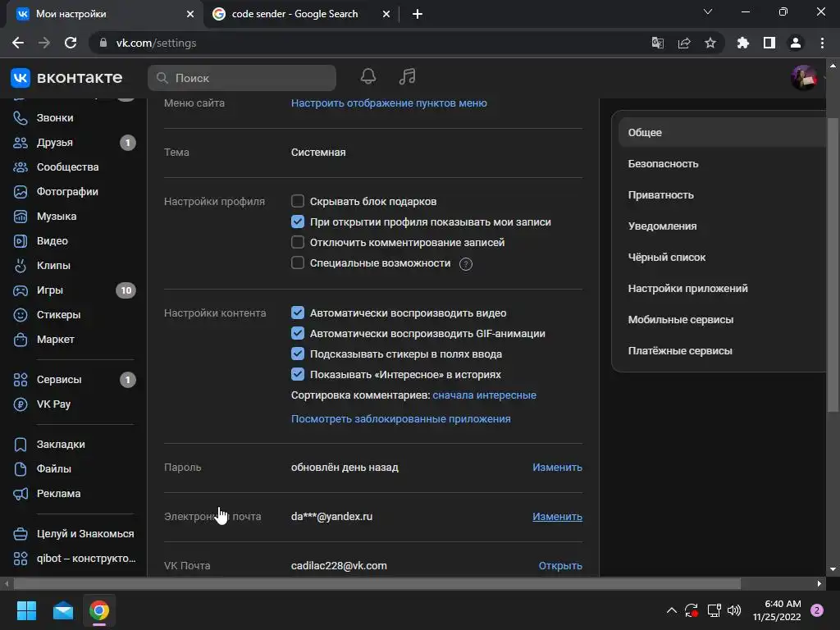The width and height of the screenshot is (840, 630).
Task: Click Изменить next to Электронная почта
Action: point(557,517)
